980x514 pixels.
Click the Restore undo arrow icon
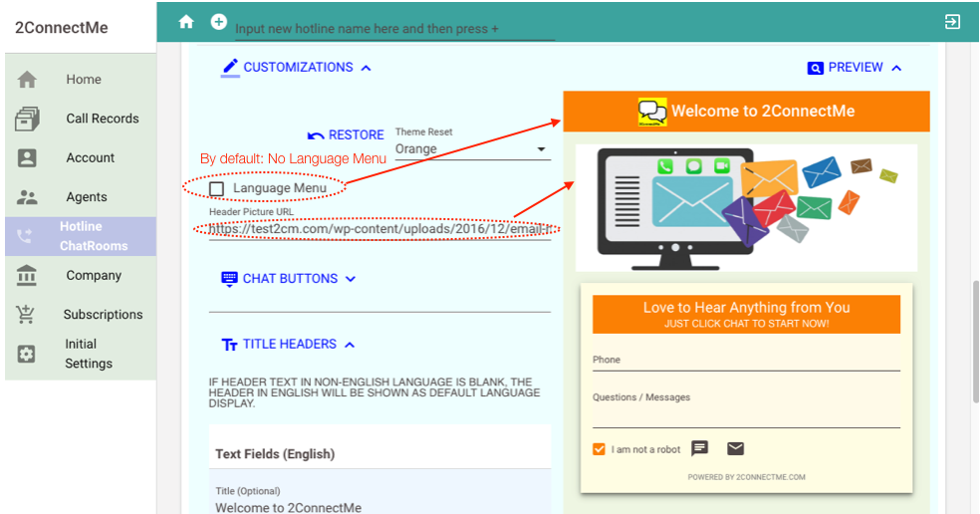(x=316, y=135)
